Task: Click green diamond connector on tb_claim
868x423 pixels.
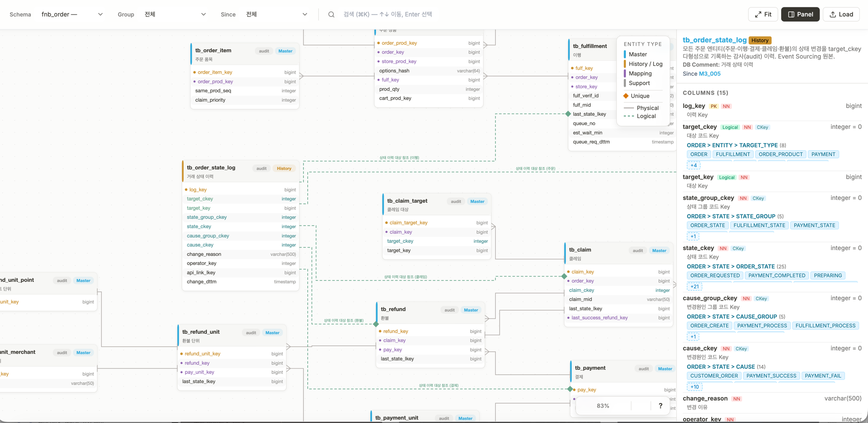Action: (x=564, y=276)
